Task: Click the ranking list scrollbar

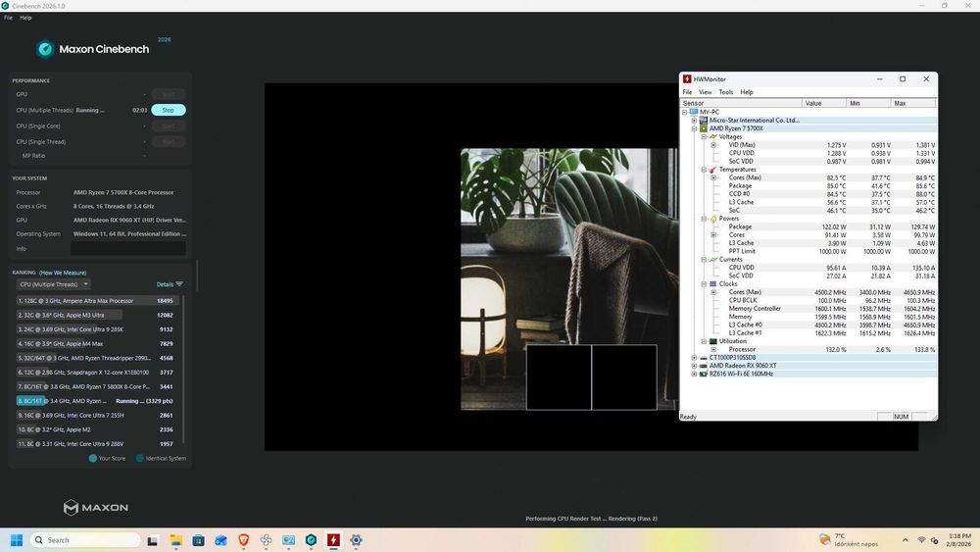Action: pos(184,369)
